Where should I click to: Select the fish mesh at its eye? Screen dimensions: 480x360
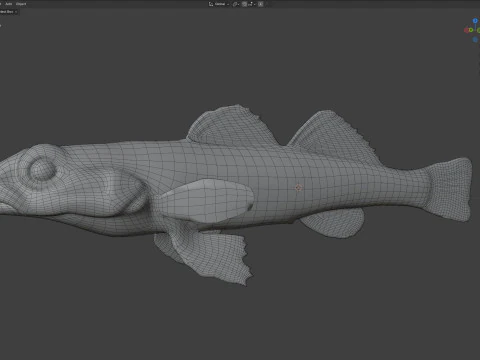pos(42,168)
